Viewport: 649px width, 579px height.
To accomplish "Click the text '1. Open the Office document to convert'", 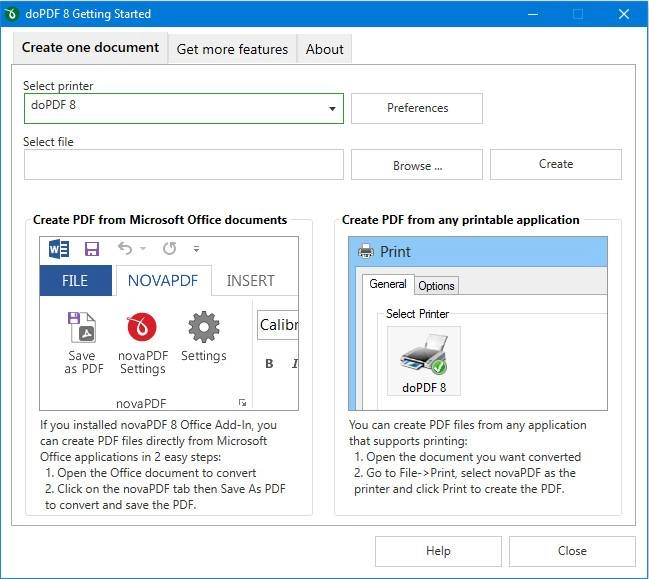I will point(151,473).
